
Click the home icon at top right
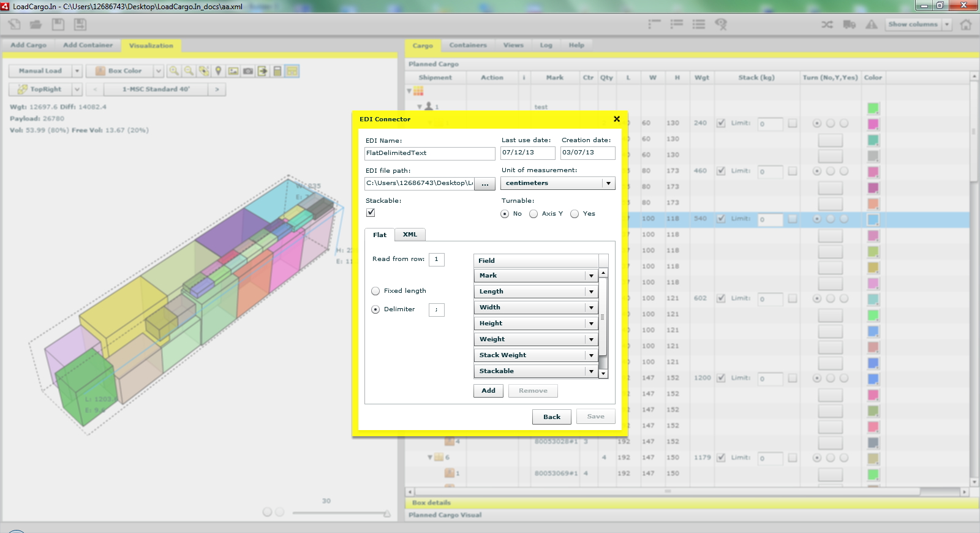point(966,25)
